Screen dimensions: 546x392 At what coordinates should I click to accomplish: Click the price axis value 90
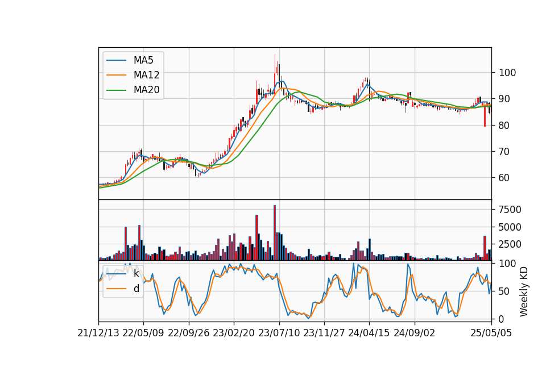pos(504,99)
